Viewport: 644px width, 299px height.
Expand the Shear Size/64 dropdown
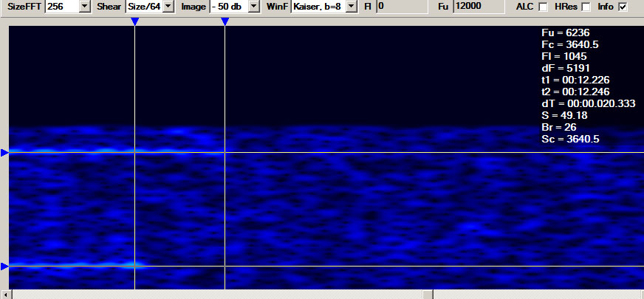coord(168,6)
